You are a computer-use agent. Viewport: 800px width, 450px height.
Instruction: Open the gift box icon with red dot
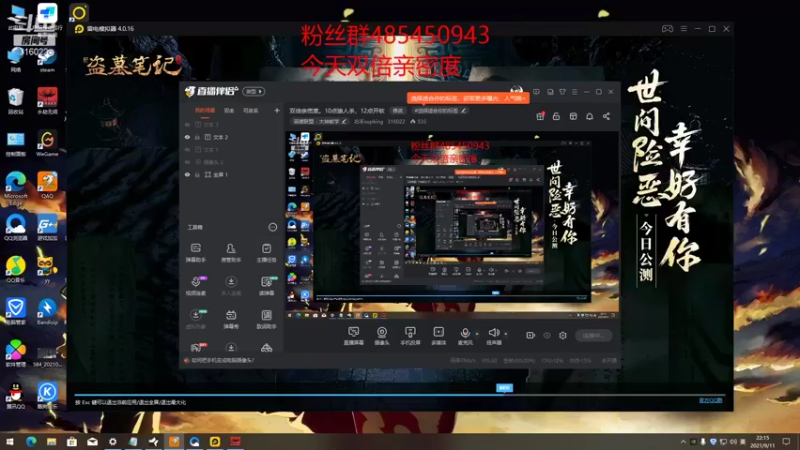point(540,116)
